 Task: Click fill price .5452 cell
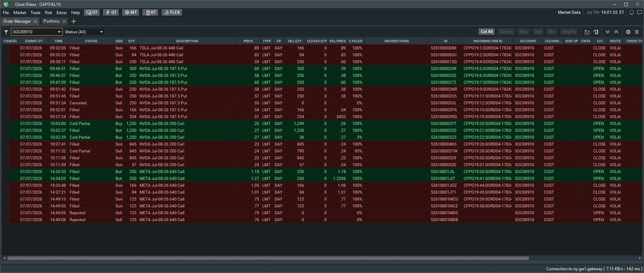(x=338, y=116)
